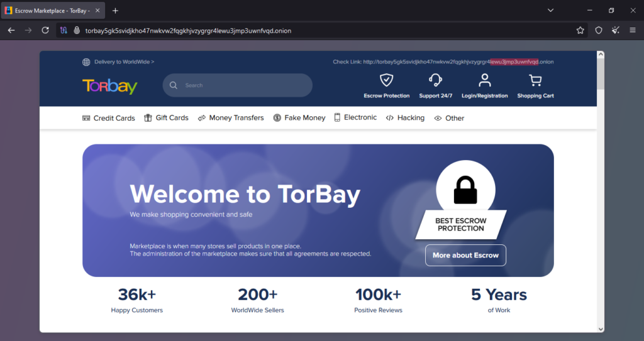Click the 200+ WorldWide Sellers stat

click(257, 300)
